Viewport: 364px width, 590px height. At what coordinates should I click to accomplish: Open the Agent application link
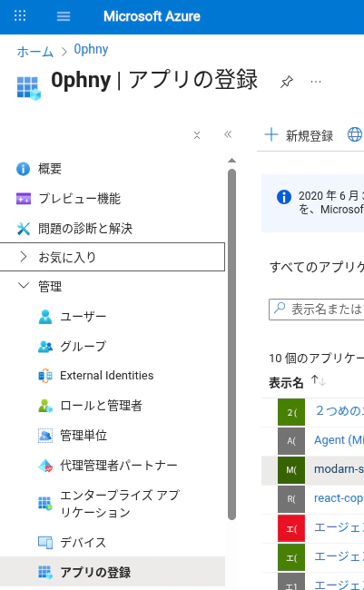pos(339,440)
